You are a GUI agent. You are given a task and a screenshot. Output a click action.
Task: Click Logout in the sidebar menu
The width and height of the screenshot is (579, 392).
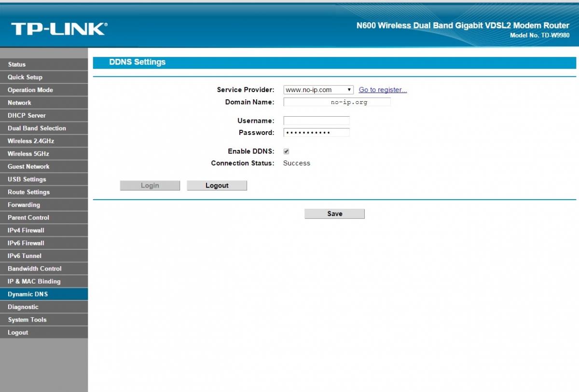(44, 333)
